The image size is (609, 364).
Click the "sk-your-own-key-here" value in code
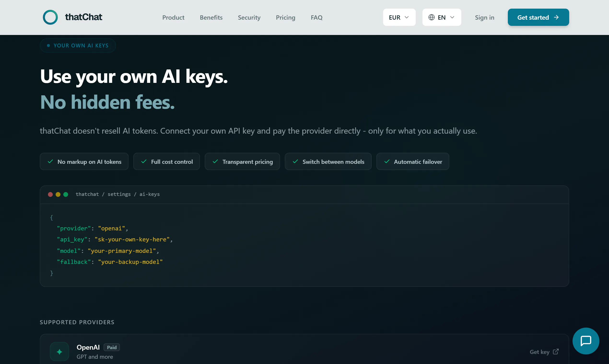[x=132, y=239]
